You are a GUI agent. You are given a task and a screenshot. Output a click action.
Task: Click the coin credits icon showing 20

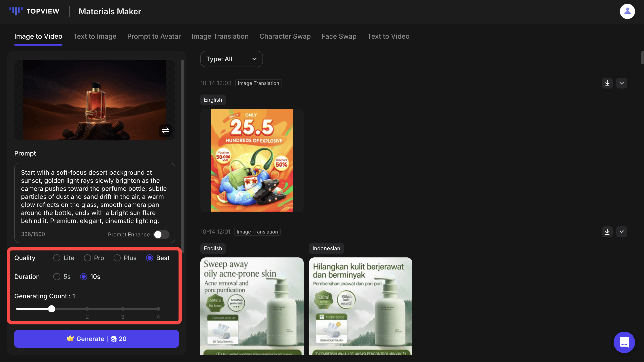[114, 339]
